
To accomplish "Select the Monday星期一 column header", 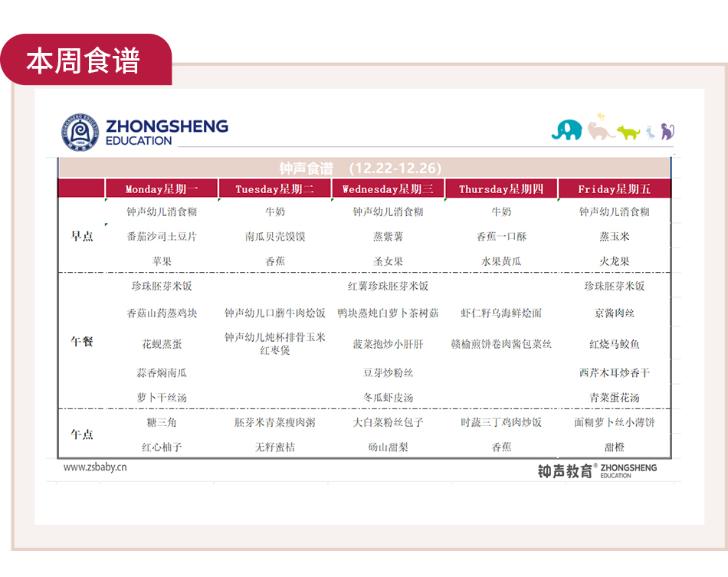I will click(162, 189).
